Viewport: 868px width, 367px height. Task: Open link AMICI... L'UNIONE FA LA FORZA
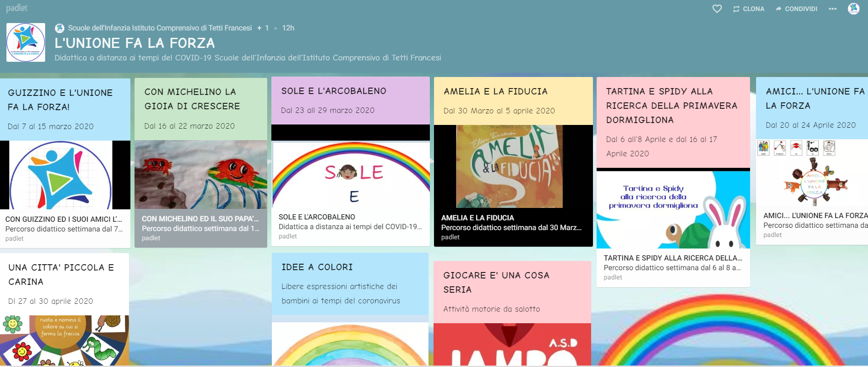pyautogui.click(x=815, y=216)
